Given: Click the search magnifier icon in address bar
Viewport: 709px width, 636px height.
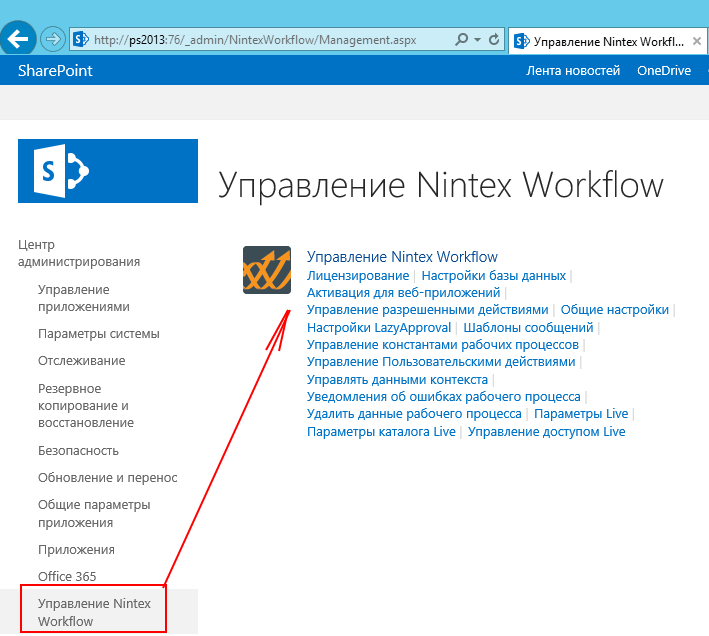Looking at the screenshot, I should (461, 39).
